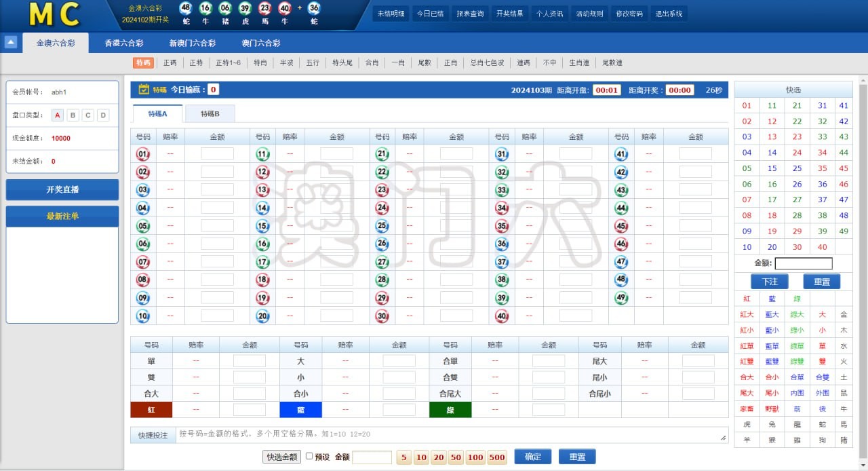Select 盘口类型 option A
Viewport: 868px width, 471px height.
(x=58, y=115)
